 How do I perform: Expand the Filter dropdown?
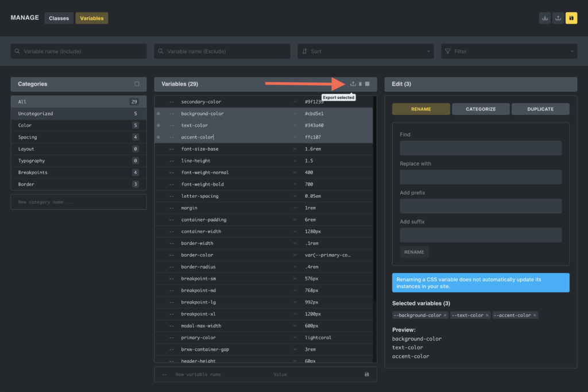coord(509,51)
